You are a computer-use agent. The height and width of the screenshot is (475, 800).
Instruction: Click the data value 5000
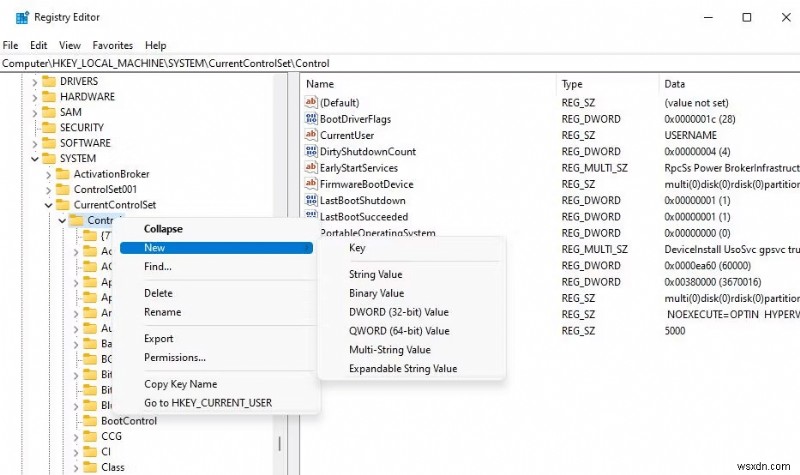tap(674, 330)
